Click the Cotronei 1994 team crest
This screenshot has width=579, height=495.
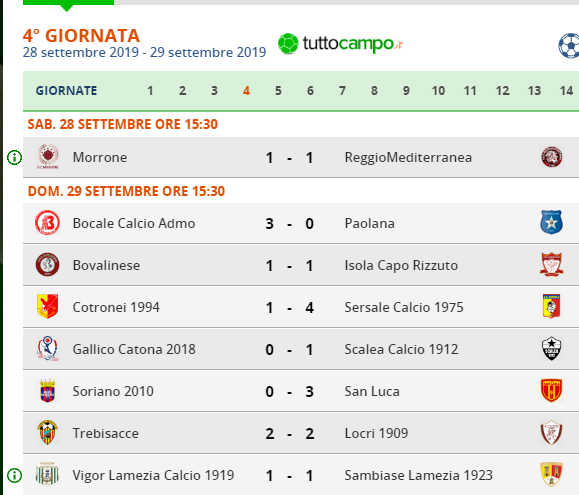[x=48, y=306]
